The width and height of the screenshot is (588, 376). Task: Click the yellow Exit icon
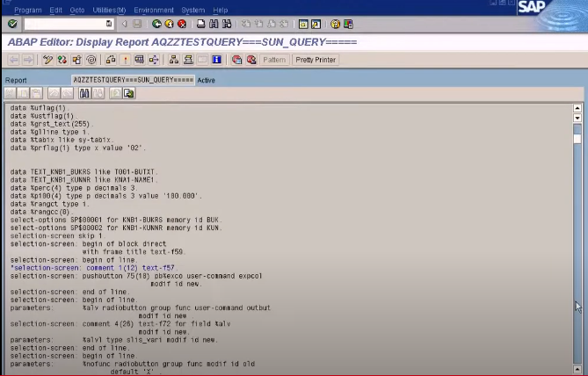click(169, 24)
